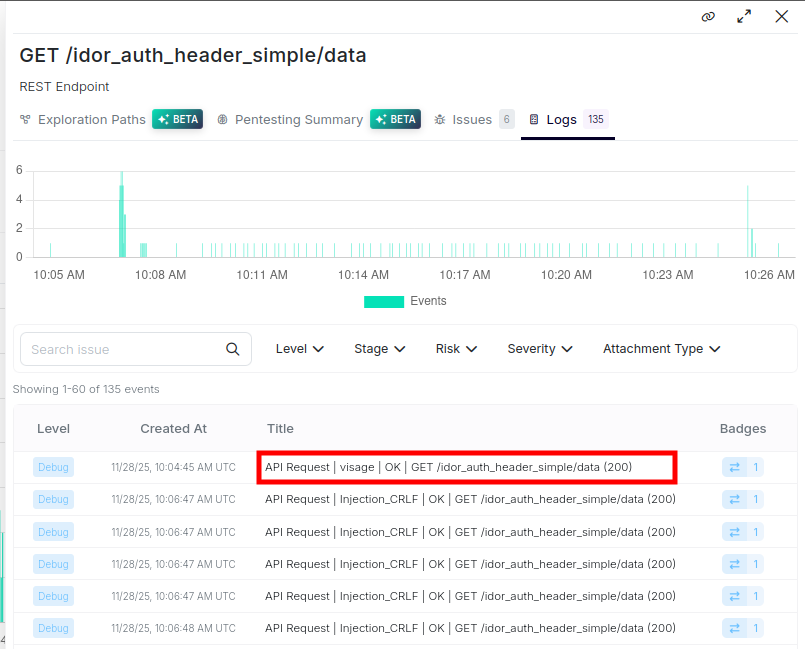This screenshot has height=649, width=805.
Task: Switch to the Exploration Paths tab
Action: tap(91, 120)
